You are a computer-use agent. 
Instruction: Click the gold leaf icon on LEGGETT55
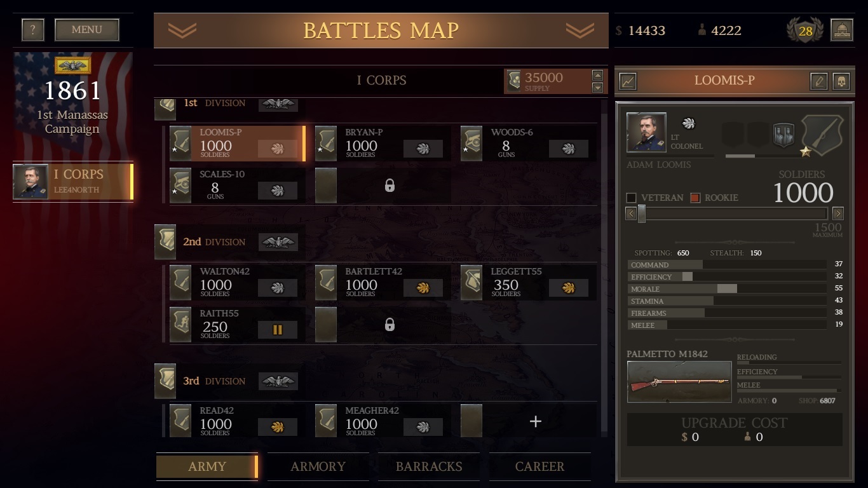pyautogui.click(x=569, y=288)
